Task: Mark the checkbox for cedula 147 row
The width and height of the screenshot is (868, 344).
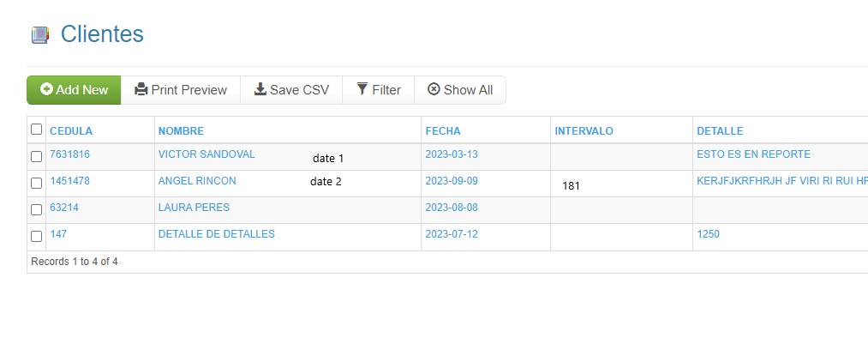Action: tap(37, 237)
